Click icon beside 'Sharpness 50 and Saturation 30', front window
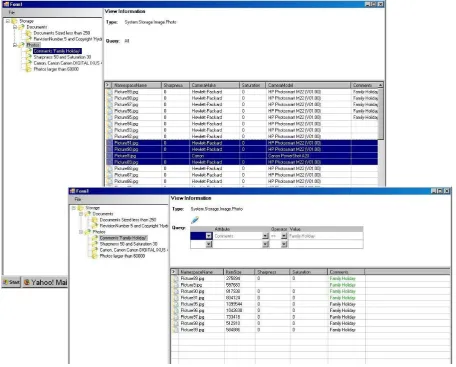This screenshot has width=456, height=367. point(95,244)
